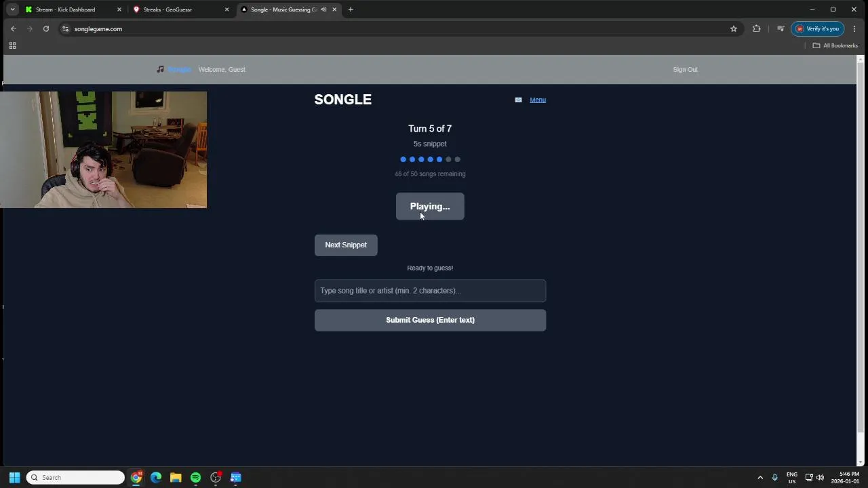
Task: Click '48 of 50 songs remaining' text
Action: 430,174
